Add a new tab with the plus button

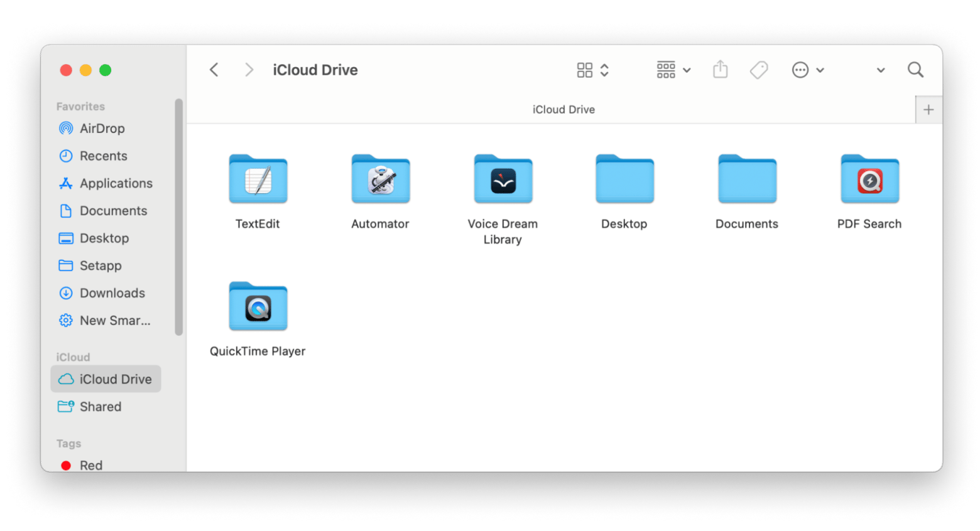(928, 110)
